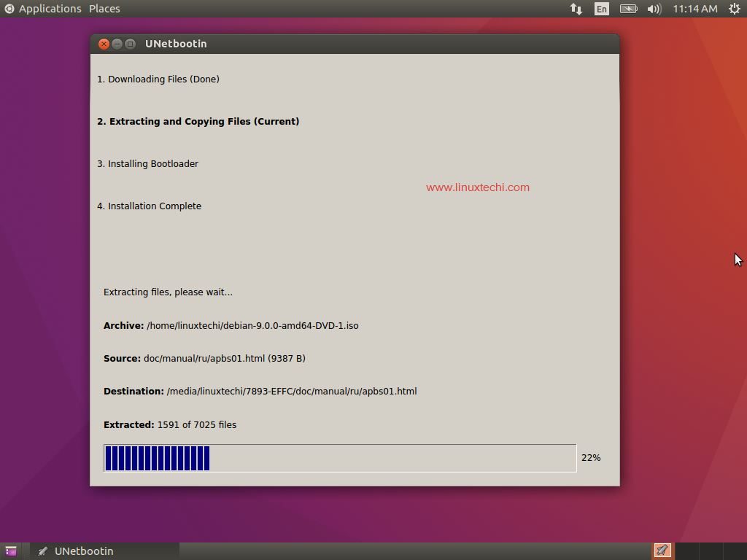
Task: Minimize the UNetbootin window
Action: [117, 44]
